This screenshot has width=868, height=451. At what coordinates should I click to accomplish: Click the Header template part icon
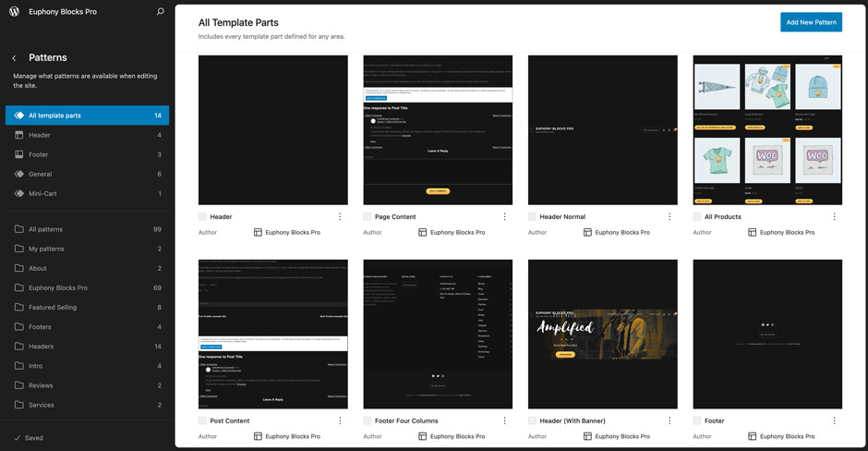19,135
